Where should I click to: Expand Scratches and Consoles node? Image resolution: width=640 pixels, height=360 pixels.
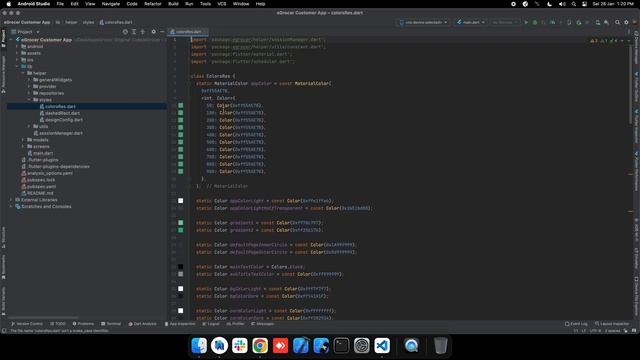click(x=11, y=207)
